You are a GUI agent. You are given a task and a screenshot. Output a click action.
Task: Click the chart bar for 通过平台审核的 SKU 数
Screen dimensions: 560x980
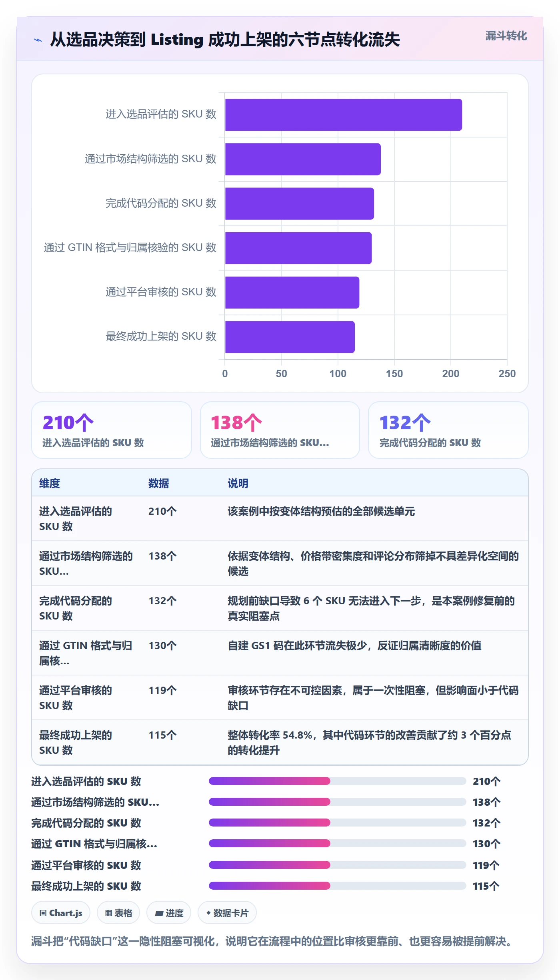(x=292, y=292)
